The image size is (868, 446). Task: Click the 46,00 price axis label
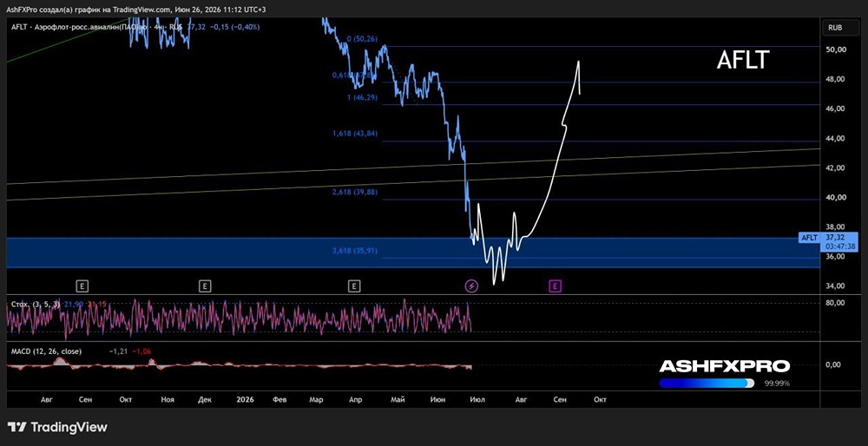pos(835,109)
